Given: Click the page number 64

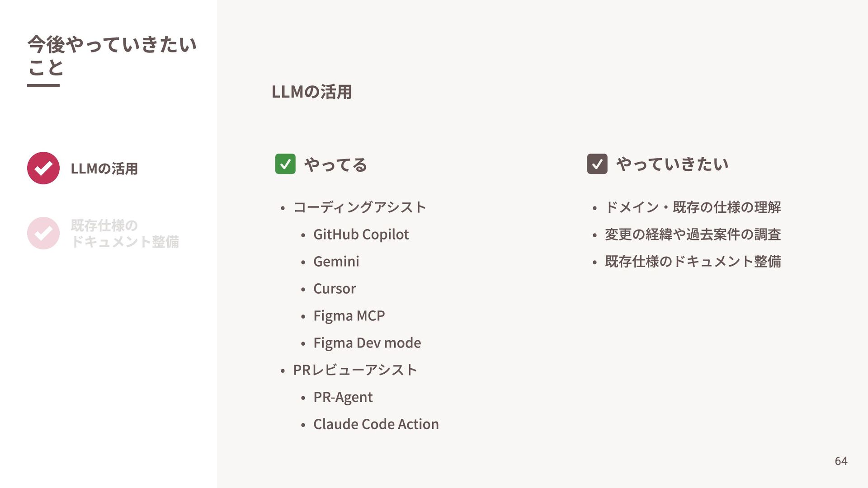Looking at the screenshot, I should (841, 461).
